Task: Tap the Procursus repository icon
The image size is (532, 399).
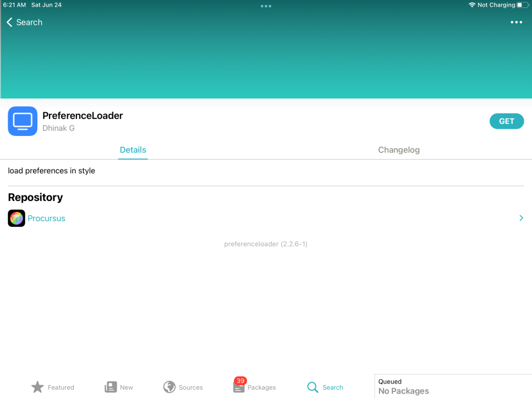Action: point(17,218)
